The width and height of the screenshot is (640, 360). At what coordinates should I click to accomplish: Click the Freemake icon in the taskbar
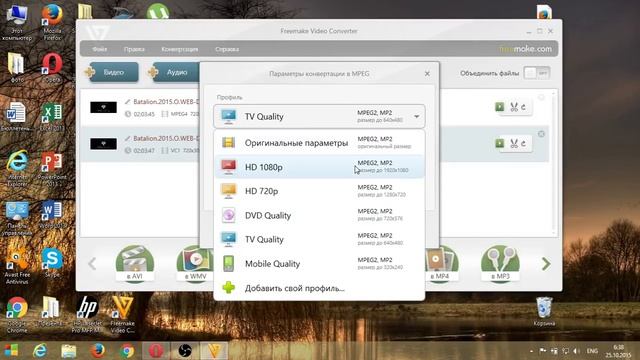pos(214,351)
